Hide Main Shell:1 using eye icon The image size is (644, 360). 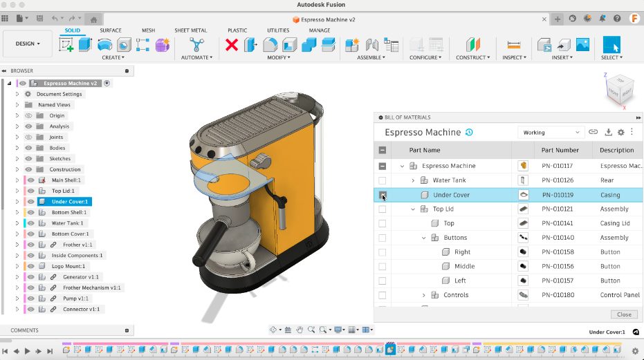point(31,180)
